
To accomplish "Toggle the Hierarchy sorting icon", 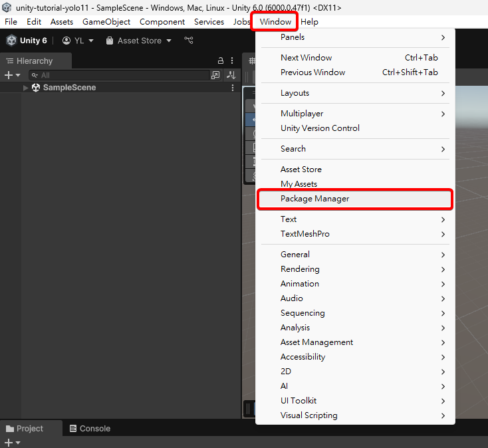I will coord(231,75).
